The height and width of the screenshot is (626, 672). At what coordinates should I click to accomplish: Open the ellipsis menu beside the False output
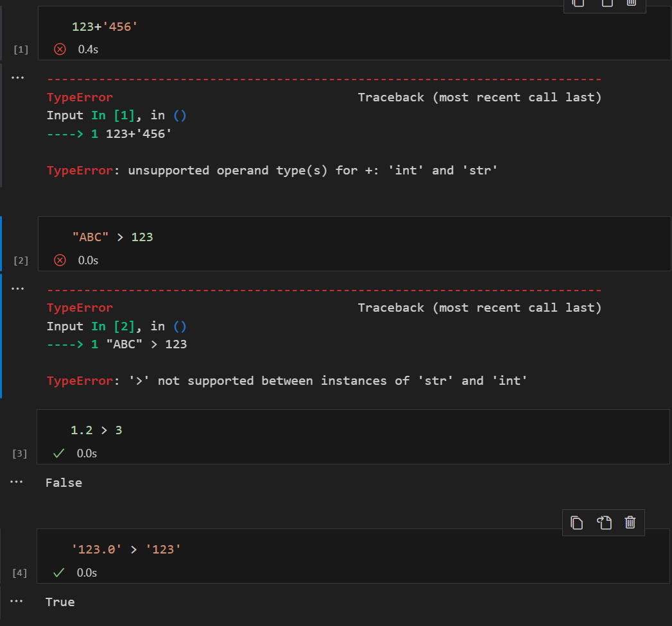[17, 482]
